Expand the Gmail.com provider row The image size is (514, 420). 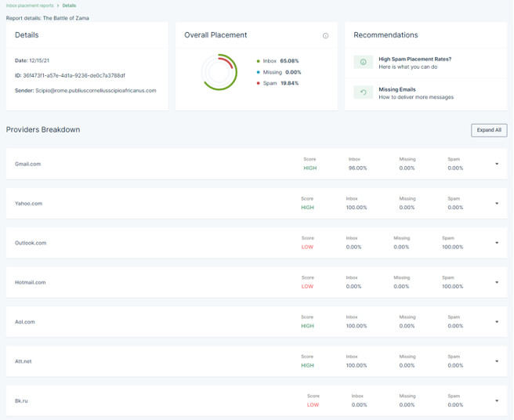click(x=497, y=164)
